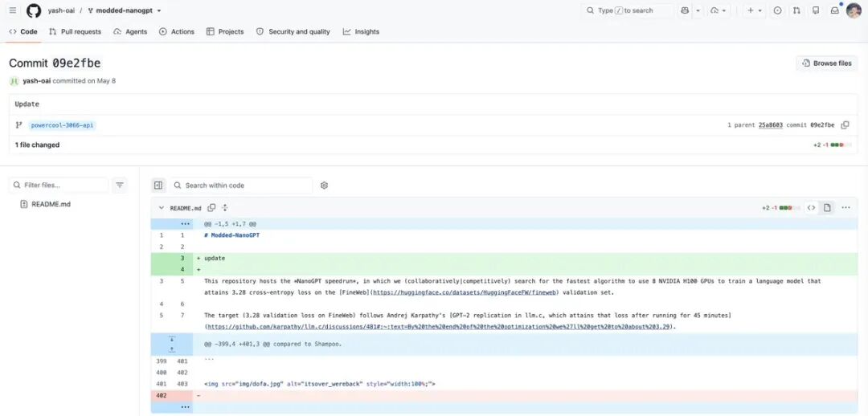
Task: Open the user avatar menu
Action: tap(854, 10)
